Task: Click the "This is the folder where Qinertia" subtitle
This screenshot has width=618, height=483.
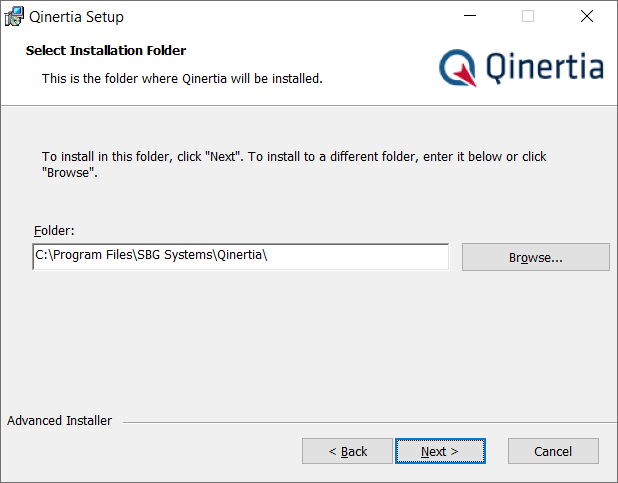Action: pos(182,78)
